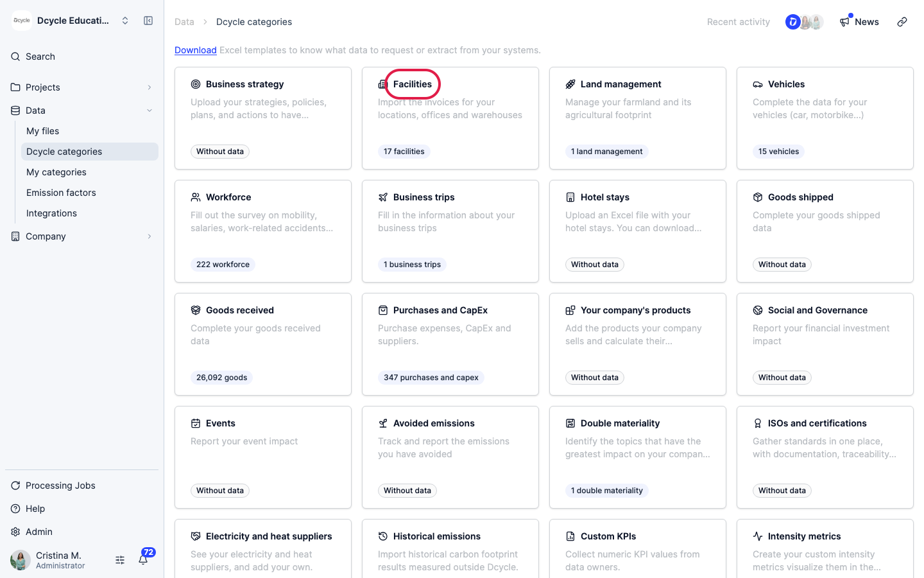Click the '1 land management' badge
Screen dimensions: 924x578
(x=607, y=152)
